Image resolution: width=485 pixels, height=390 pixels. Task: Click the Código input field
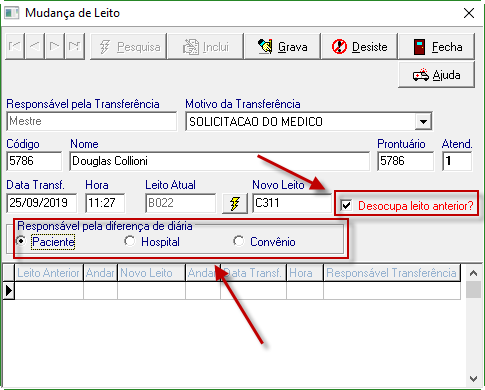(x=34, y=161)
